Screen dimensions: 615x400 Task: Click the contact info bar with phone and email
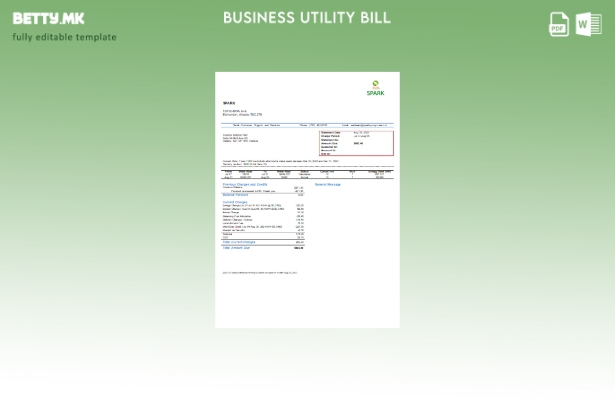(307, 125)
